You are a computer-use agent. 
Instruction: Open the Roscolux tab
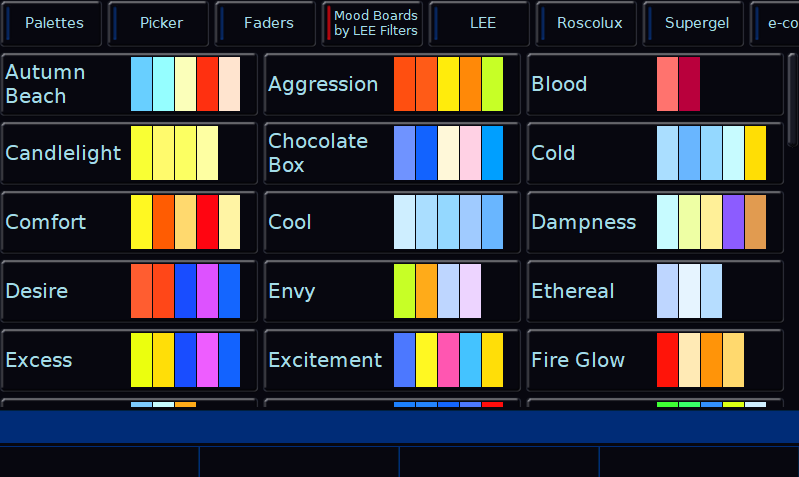pos(587,23)
